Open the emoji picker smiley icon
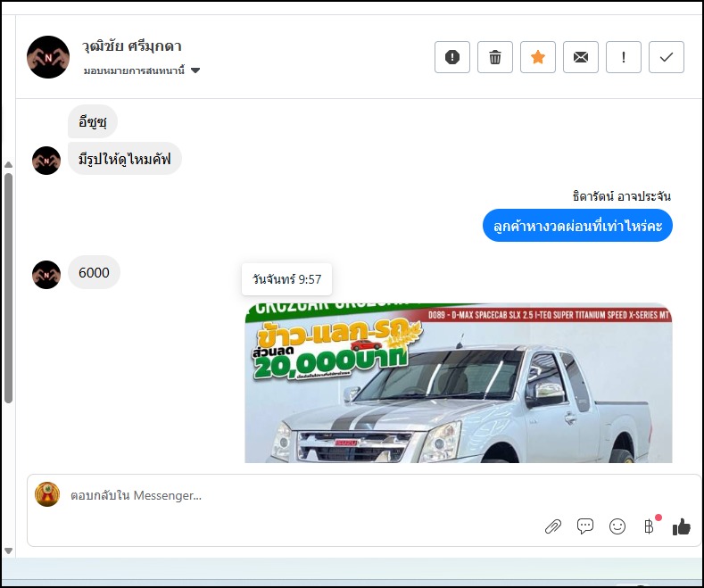 [x=617, y=526]
